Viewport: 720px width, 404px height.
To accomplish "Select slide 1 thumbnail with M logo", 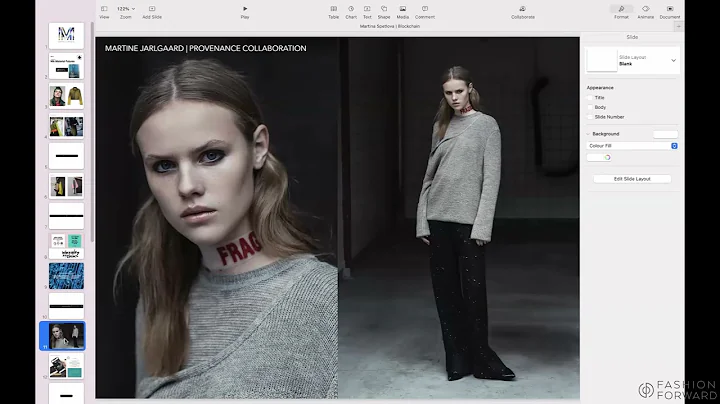I will [x=66, y=35].
